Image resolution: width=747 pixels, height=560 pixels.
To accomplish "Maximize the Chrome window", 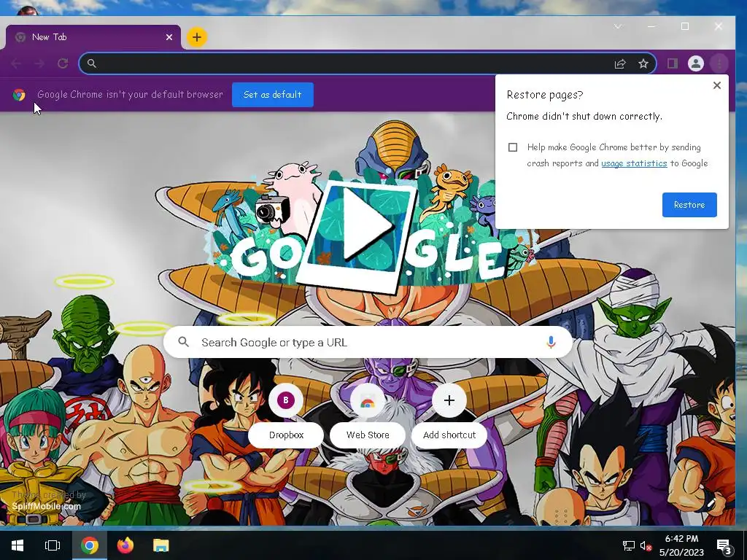I will click(x=684, y=26).
